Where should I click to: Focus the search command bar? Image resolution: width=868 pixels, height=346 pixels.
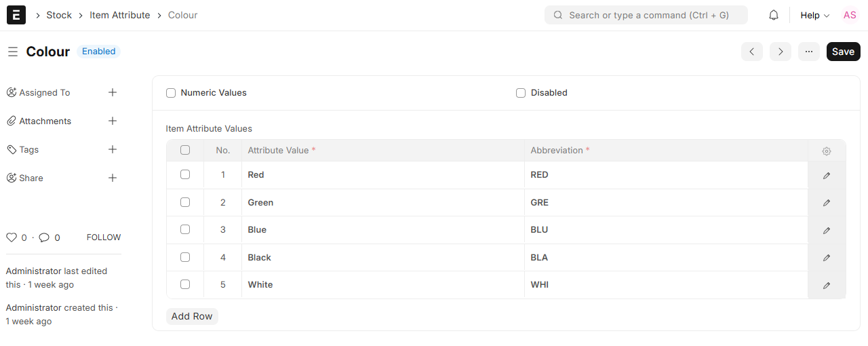tap(646, 15)
